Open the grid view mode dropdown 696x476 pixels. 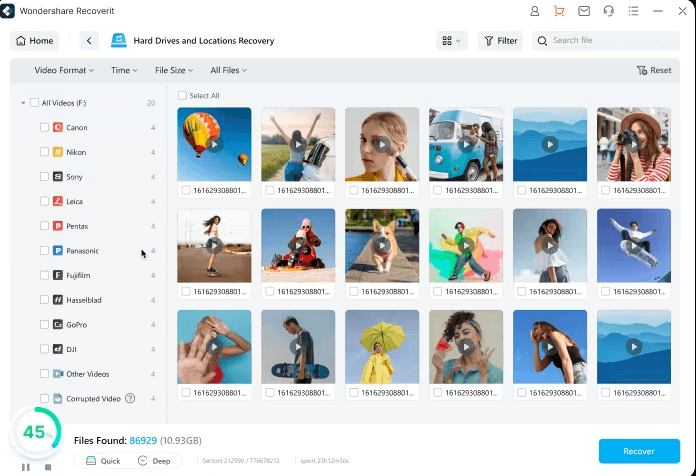pos(451,41)
